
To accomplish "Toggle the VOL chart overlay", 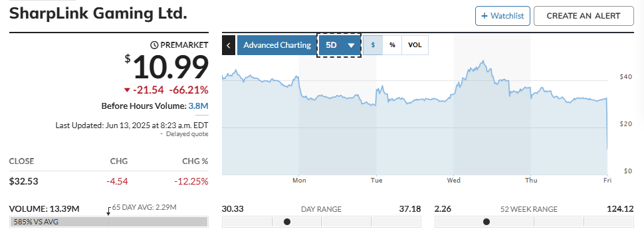I will coord(415,45).
